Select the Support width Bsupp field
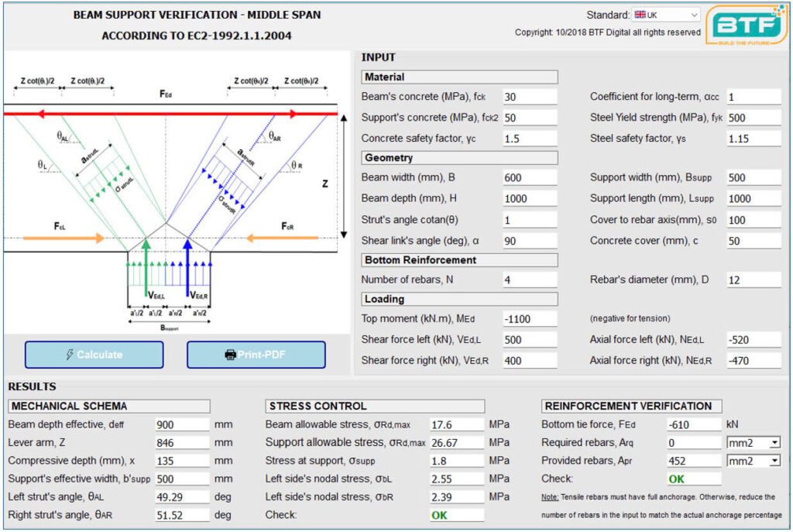 pyautogui.click(x=754, y=177)
